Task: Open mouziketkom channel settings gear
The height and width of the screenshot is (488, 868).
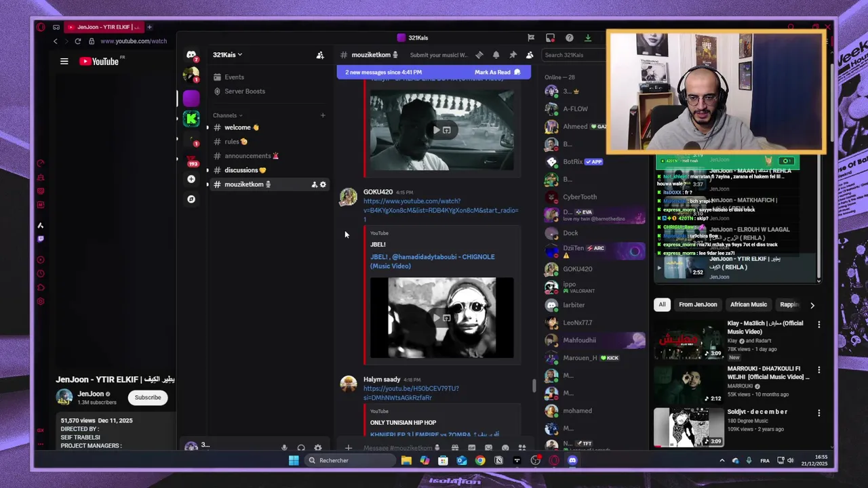Action: (x=323, y=184)
